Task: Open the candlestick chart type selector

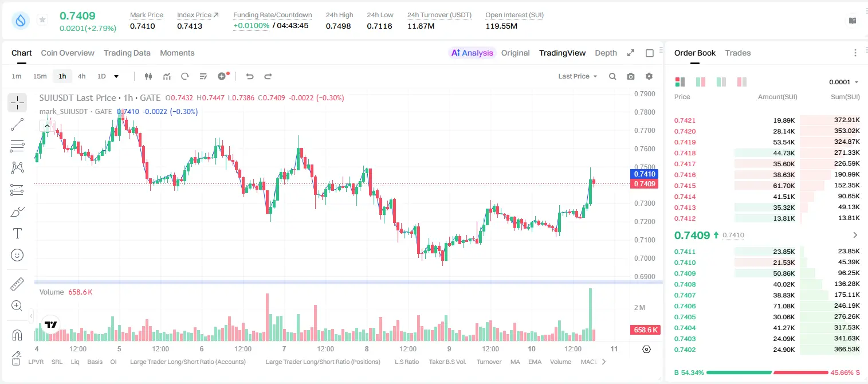Action: tap(148, 76)
